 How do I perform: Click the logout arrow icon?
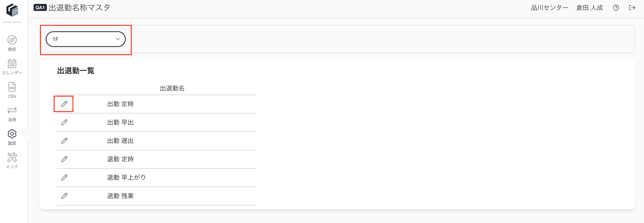(632, 8)
